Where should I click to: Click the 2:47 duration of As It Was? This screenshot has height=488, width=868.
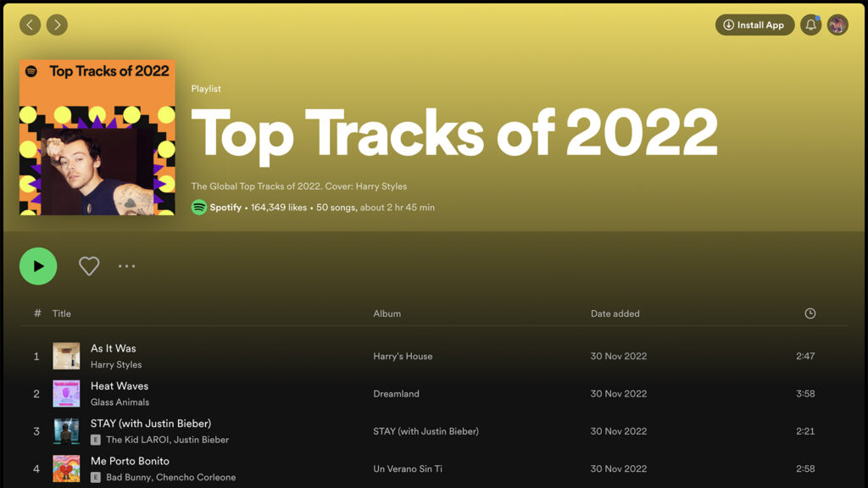pyautogui.click(x=805, y=357)
